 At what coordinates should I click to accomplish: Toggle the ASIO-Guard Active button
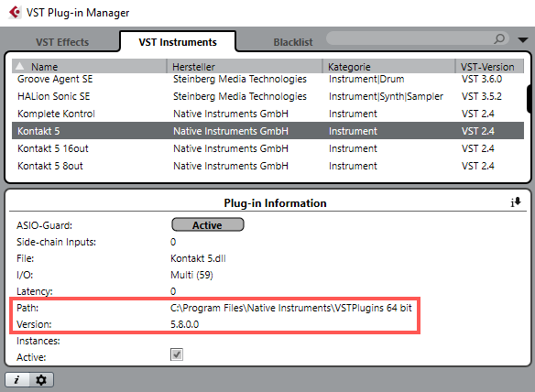click(x=207, y=224)
